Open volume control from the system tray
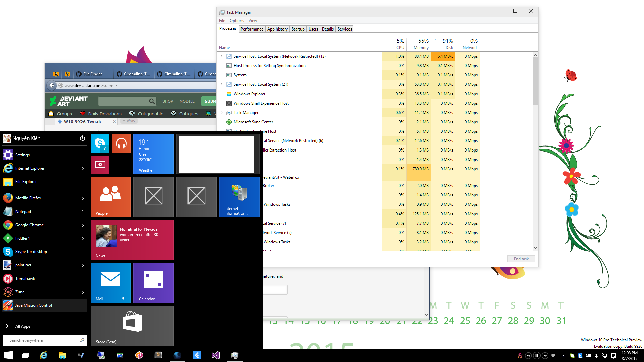The width and height of the screenshot is (644, 362). [596, 356]
